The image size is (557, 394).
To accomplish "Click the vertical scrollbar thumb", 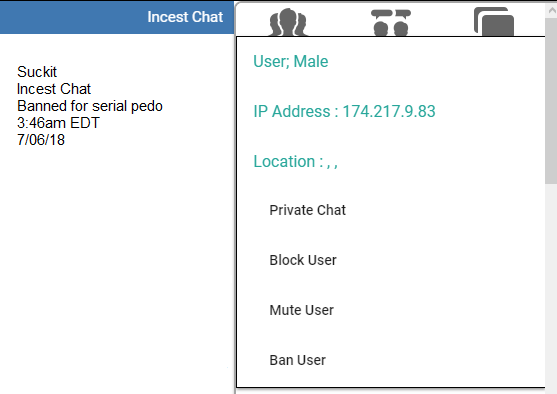I will coord(551,100).
